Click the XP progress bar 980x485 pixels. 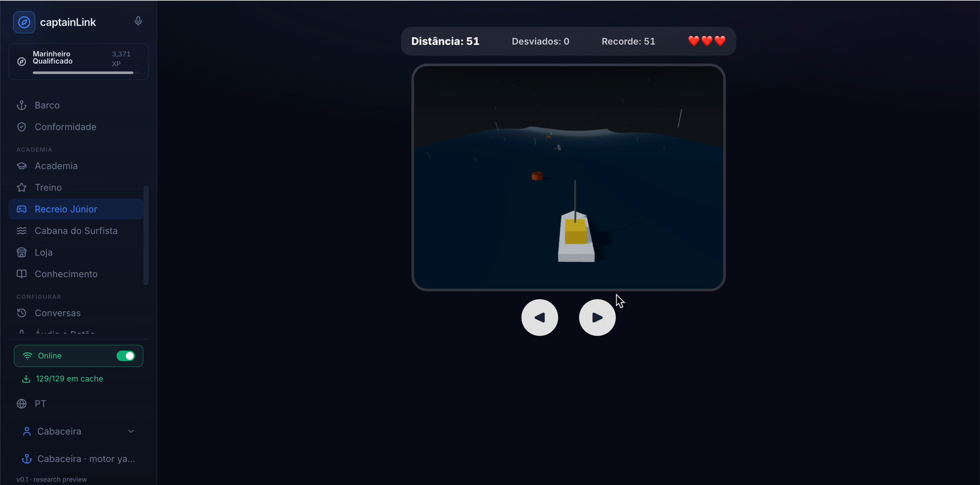(x=86, y=73)
